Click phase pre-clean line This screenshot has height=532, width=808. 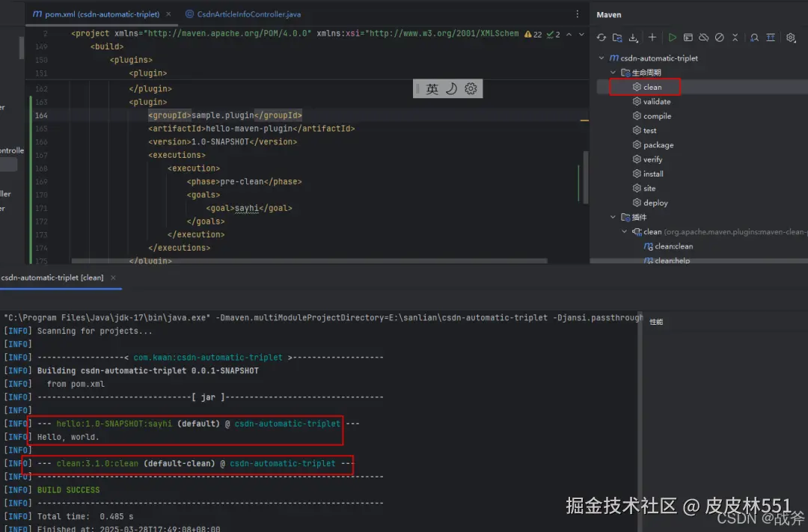pos(244,182)
